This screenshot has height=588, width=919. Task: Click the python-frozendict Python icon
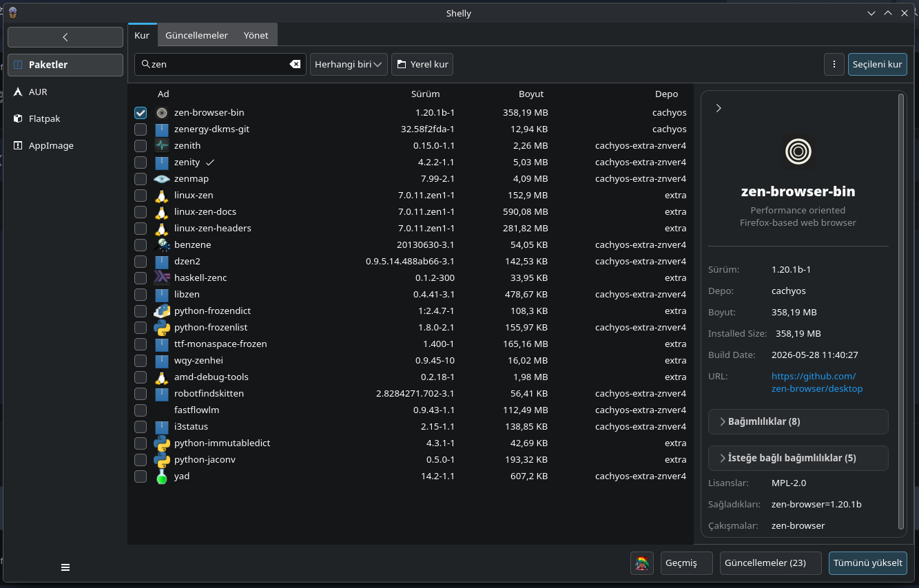click(162, 311)
